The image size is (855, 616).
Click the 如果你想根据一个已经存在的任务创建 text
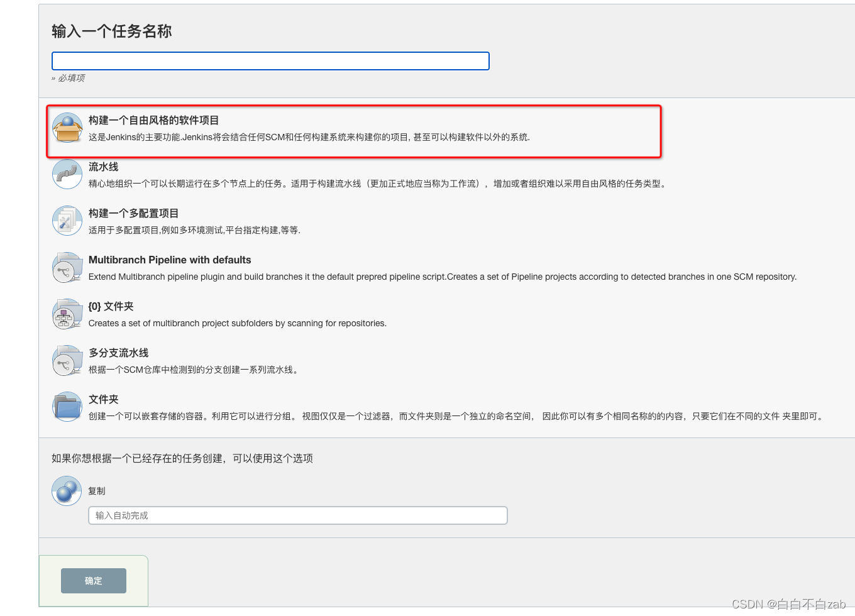point(182,458)
